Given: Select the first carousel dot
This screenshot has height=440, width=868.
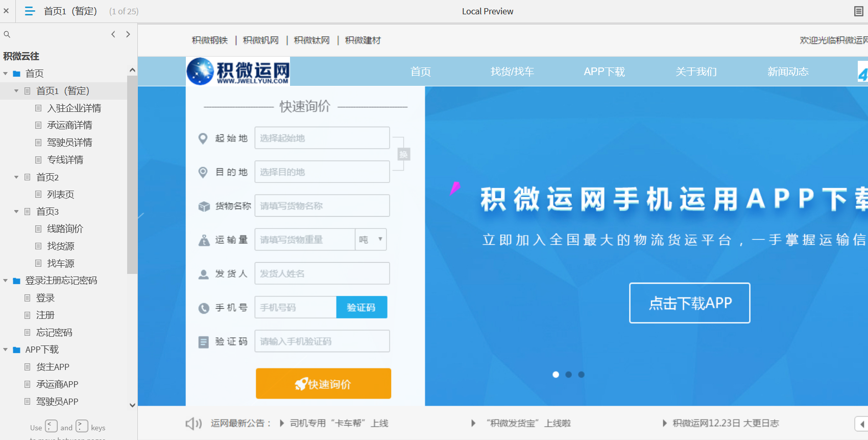Looking at the screenshot, I should click(556, 375).
